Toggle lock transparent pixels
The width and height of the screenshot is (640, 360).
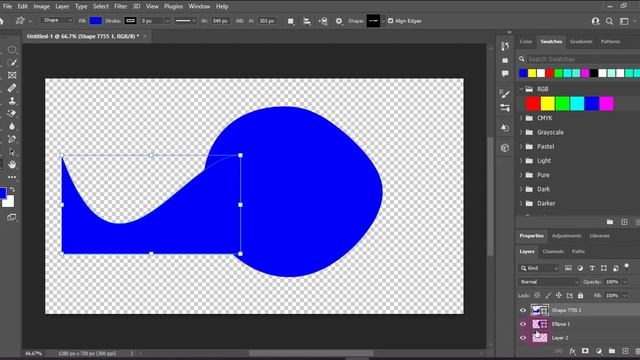click(x=537, y=296)
